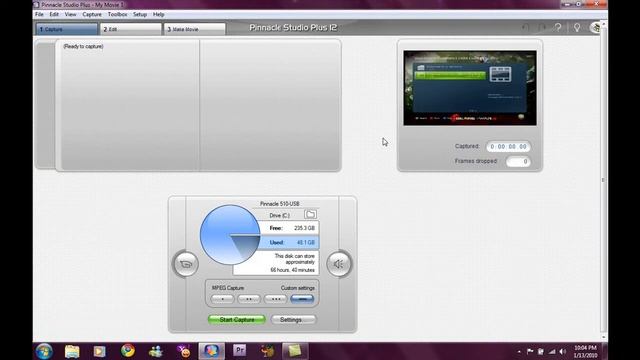Click the Redo arrow in the top toolbar
This screenshot has width=640, height=360.
[x=542, y=28]
